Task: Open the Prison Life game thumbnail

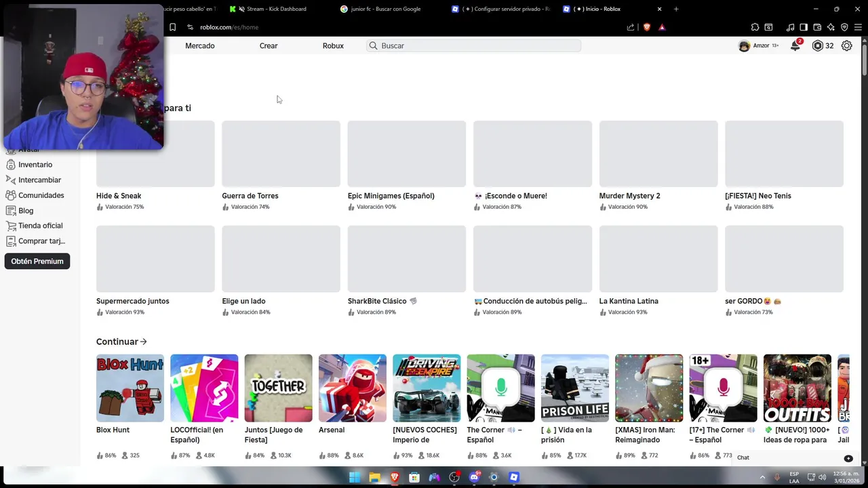Action: coord(575,388)
